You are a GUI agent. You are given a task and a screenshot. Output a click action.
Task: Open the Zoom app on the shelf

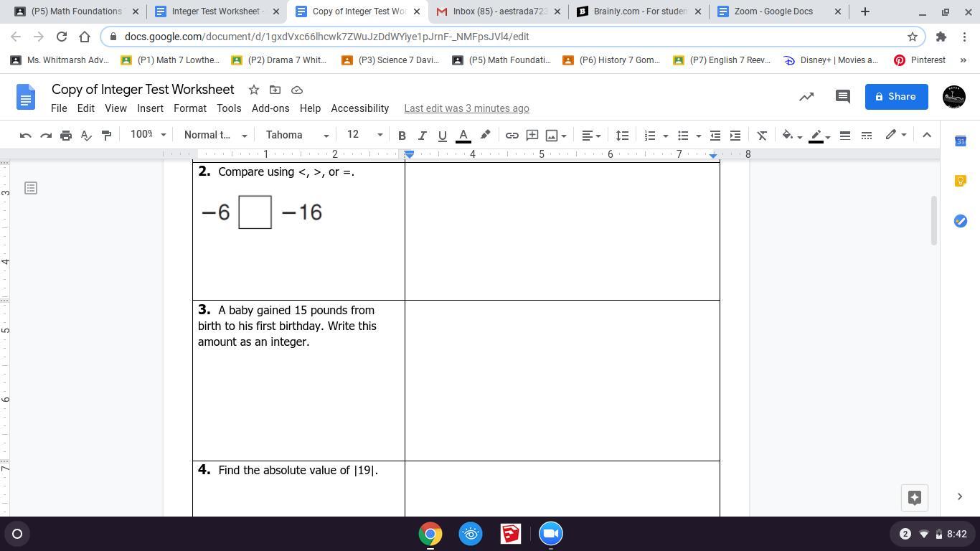(x=551, y=534)
